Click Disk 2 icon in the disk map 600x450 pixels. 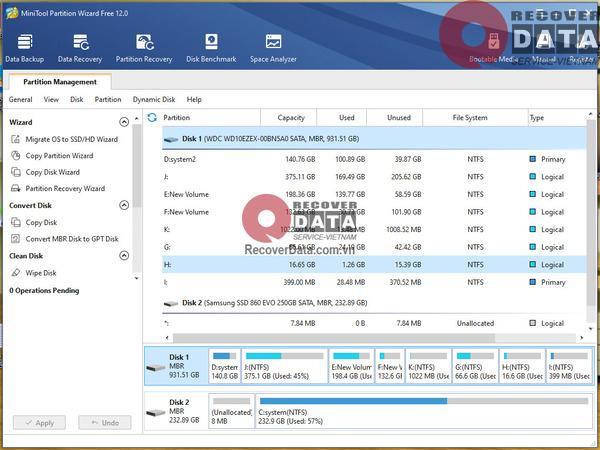click(156, 412)
